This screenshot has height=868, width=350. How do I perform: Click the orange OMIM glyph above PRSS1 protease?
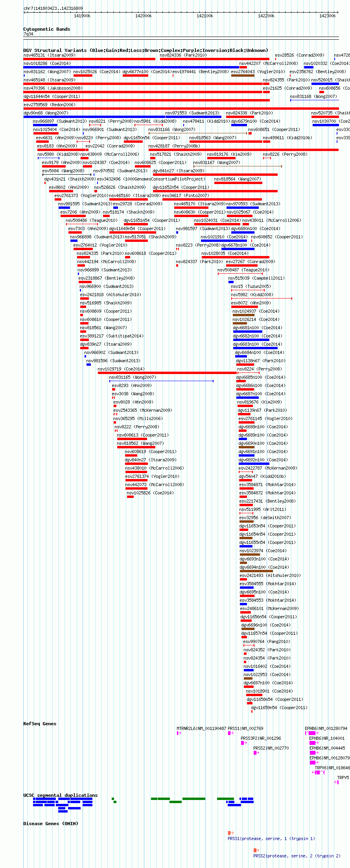(231, 833)
